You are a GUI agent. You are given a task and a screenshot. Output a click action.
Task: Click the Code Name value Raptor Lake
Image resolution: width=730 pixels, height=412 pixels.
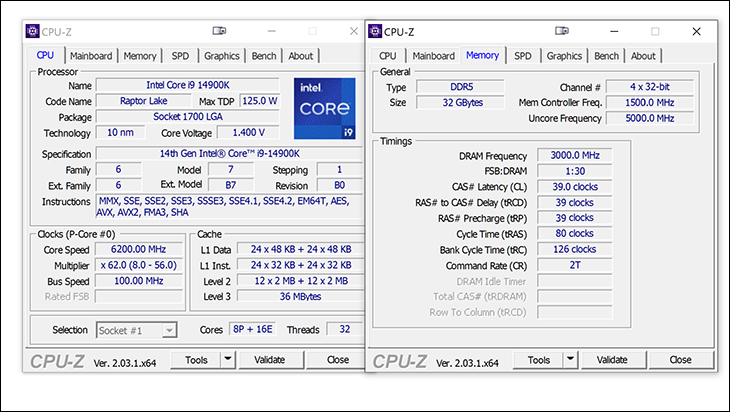(143, 101)
